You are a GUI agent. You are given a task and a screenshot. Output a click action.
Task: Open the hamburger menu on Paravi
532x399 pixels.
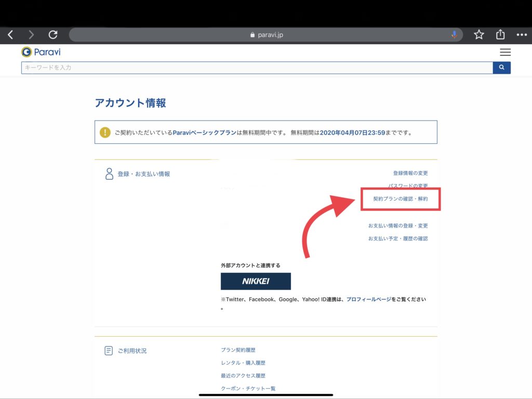tap(505, 52)
